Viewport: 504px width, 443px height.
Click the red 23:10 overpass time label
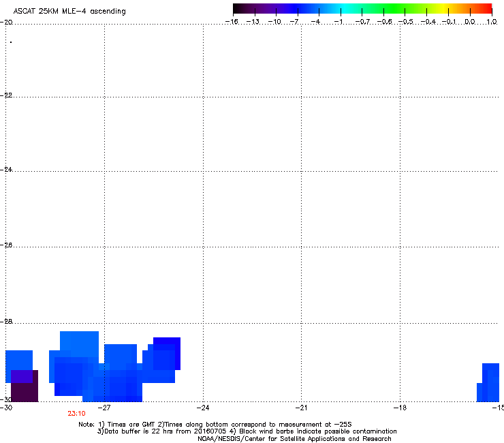pyautogui.click(x=76, y=414)
